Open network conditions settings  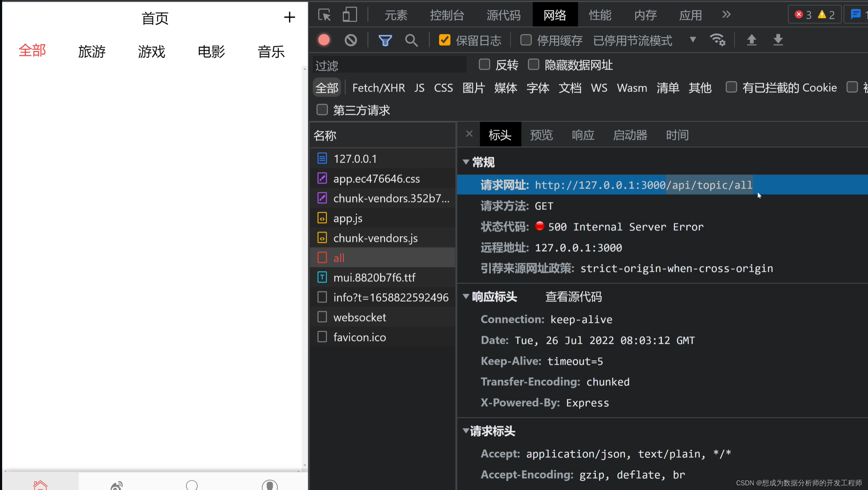tap(717, 40)
